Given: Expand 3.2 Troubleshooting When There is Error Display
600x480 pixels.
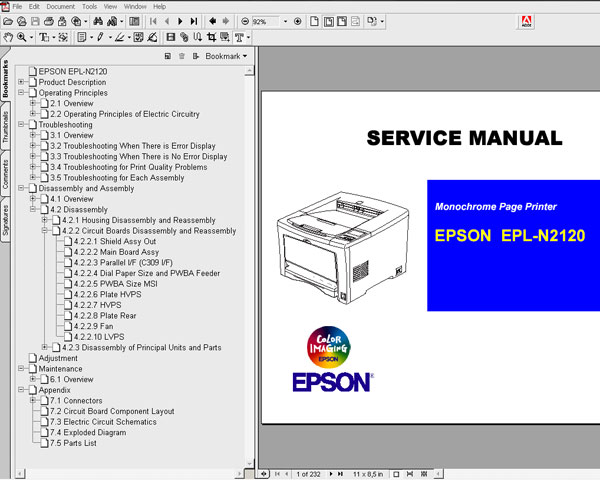Looking at the screenshot, I should click(33, 145).
